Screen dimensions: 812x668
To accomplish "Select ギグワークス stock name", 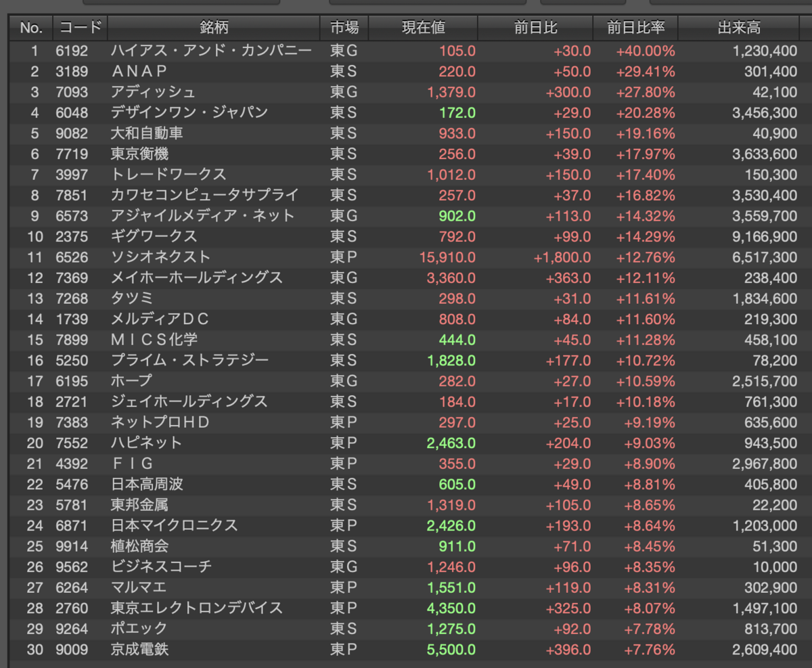I will (x=154, y=236).
